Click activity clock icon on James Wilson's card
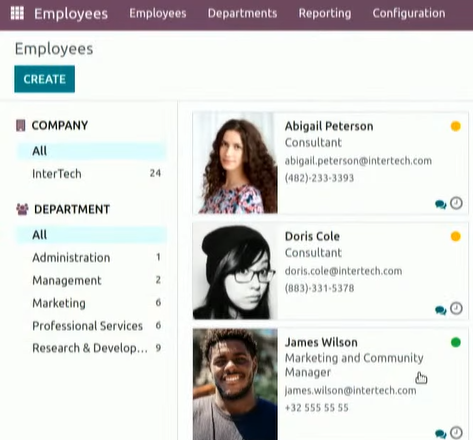 456,433
